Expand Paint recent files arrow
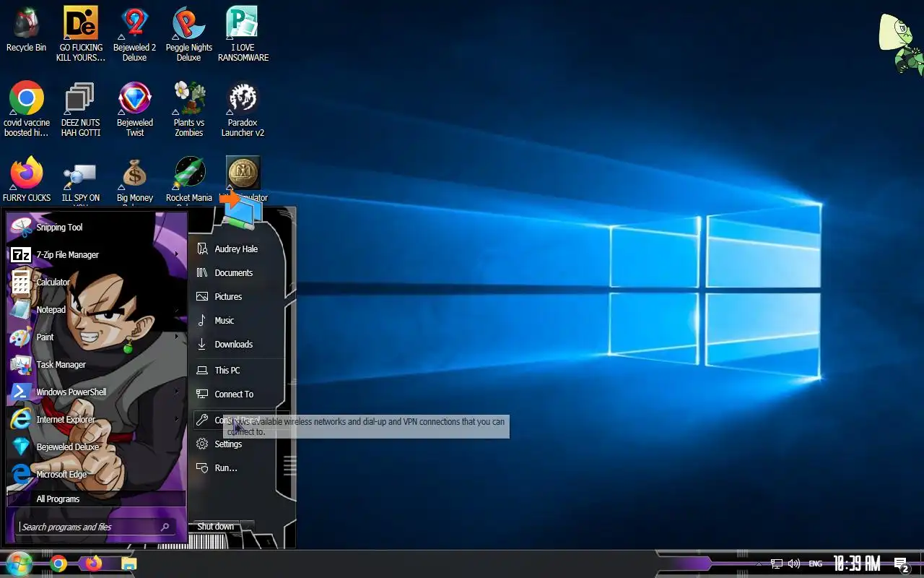 tap(177, 337)
